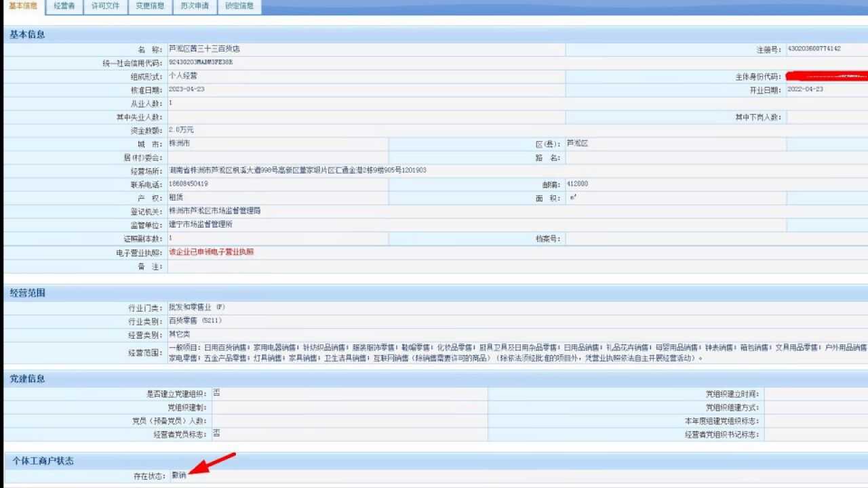Viewport: 868px width, 488px height.
Task: Click the 产权 value 租赁
Action: pos(176,197)
